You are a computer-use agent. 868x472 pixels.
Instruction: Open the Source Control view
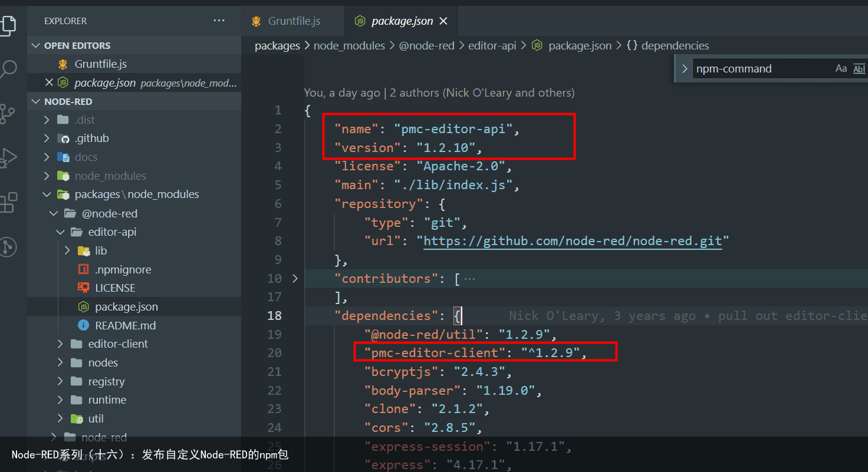click(x=7, y=114)
